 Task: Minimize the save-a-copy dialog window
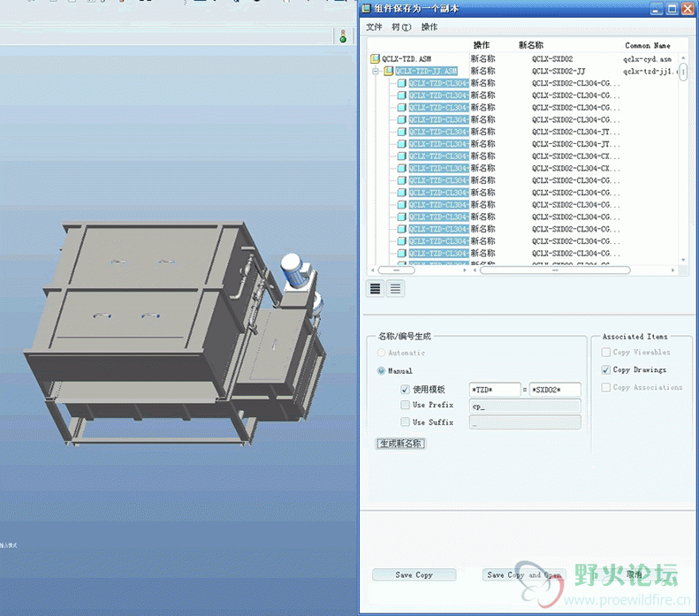coord(657,9)
